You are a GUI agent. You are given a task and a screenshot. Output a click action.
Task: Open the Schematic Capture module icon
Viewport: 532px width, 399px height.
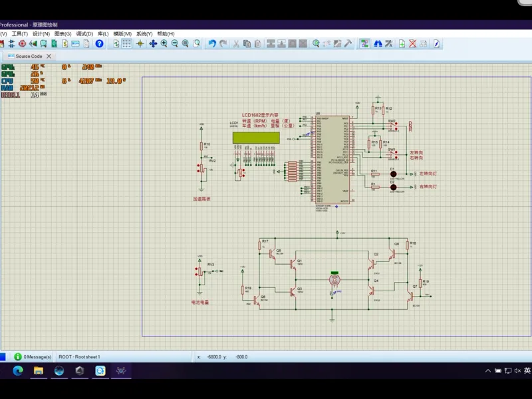click(x=11, y=43)
